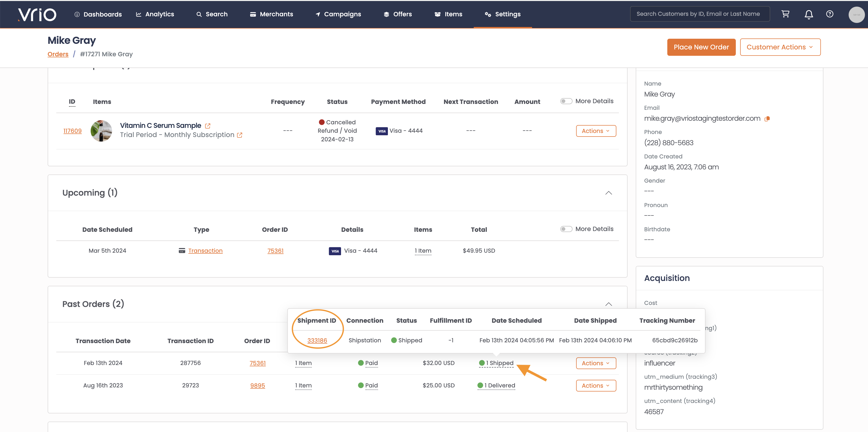Image resolution: width=868 pixels, height=432 pixels.
Task: Open the Analytics menu
Action: point(155,14)
